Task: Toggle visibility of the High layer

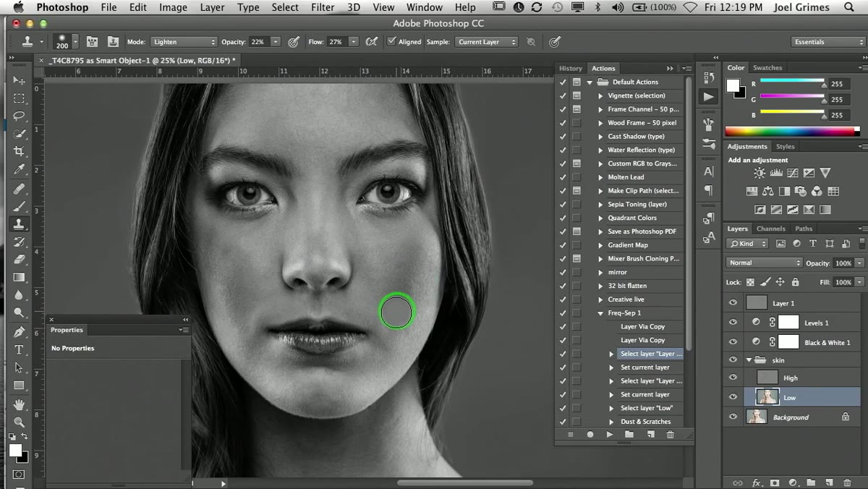Action: click(x=733, y=378)
